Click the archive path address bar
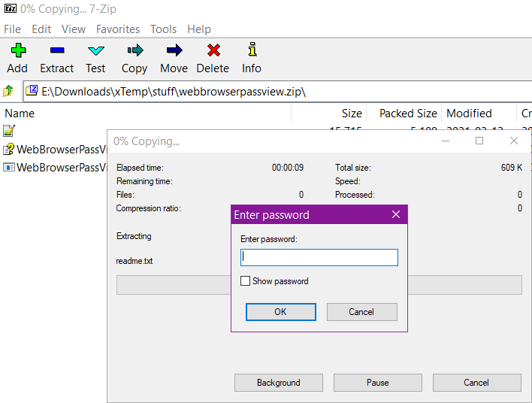 pos(277,91)
